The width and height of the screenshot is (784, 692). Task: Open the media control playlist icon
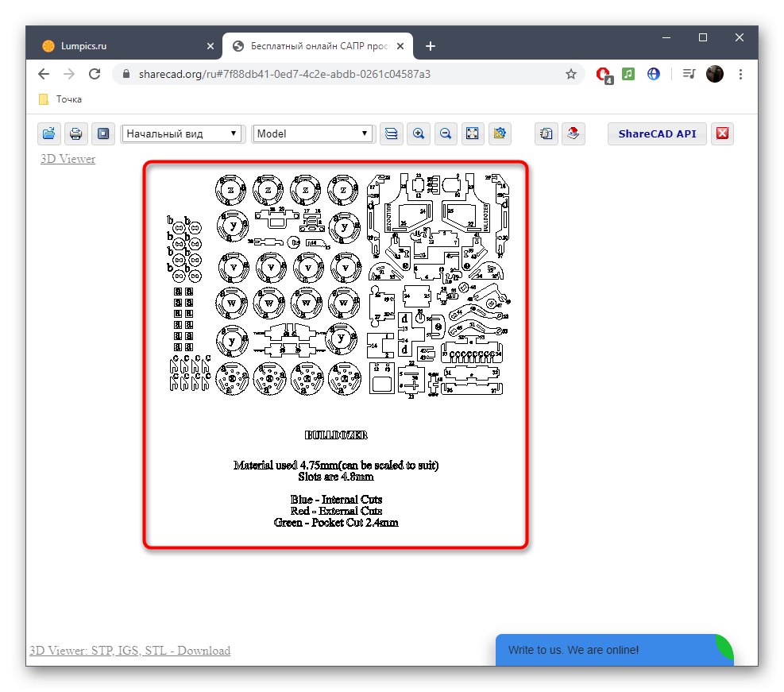(x=689, y=74)
